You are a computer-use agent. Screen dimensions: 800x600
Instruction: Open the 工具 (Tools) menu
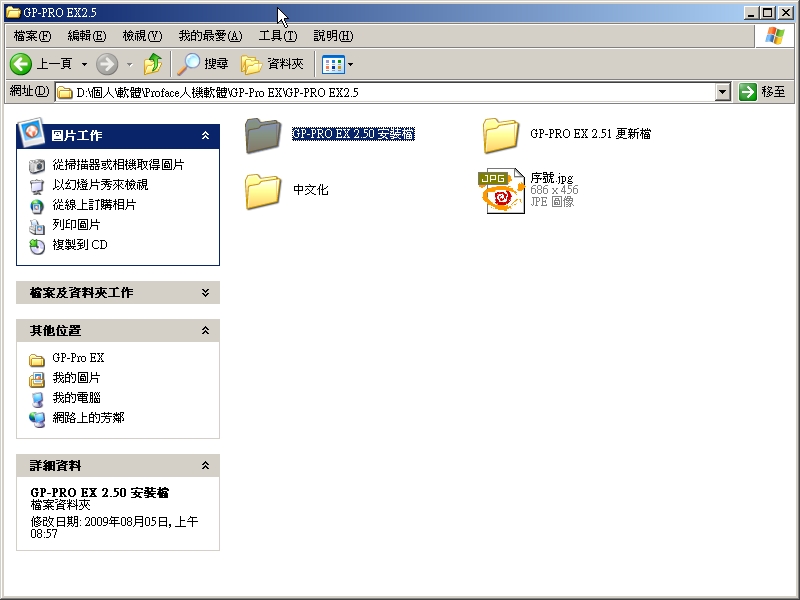coord(277,36)
